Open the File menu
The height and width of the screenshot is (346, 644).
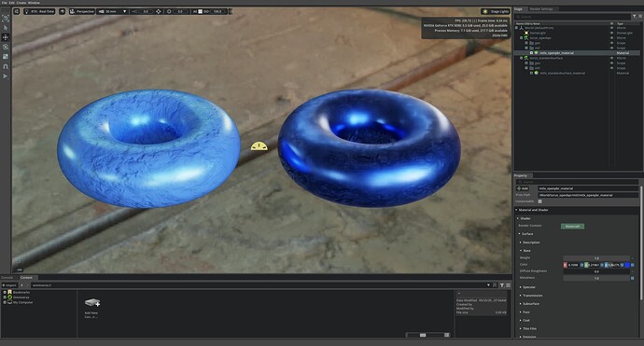(4, 3)
